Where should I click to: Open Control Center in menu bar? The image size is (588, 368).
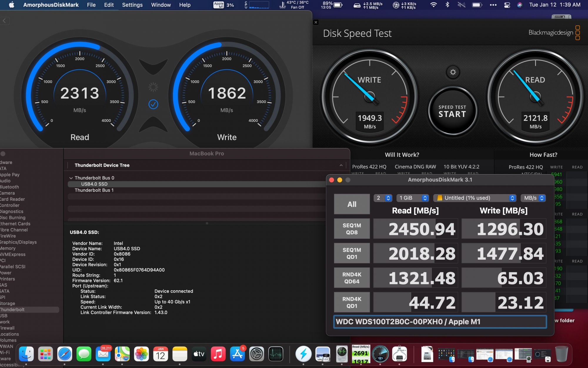pyautogui.click(x=507, y=5)
